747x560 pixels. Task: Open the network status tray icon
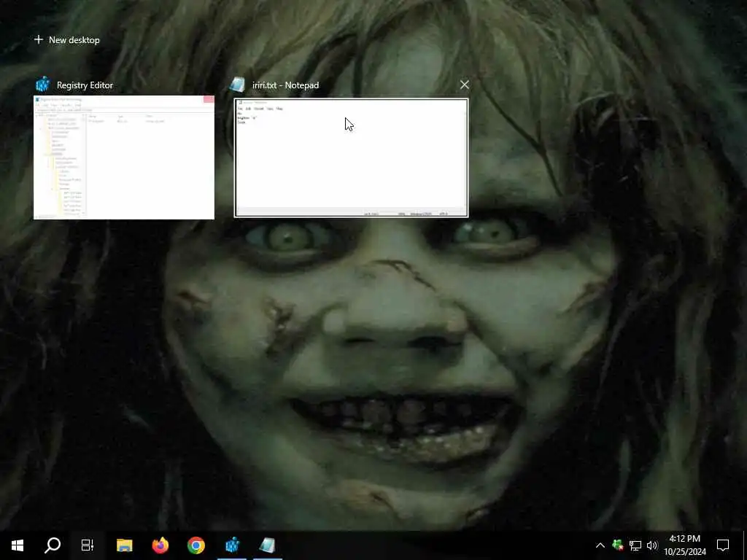point(635,545)
